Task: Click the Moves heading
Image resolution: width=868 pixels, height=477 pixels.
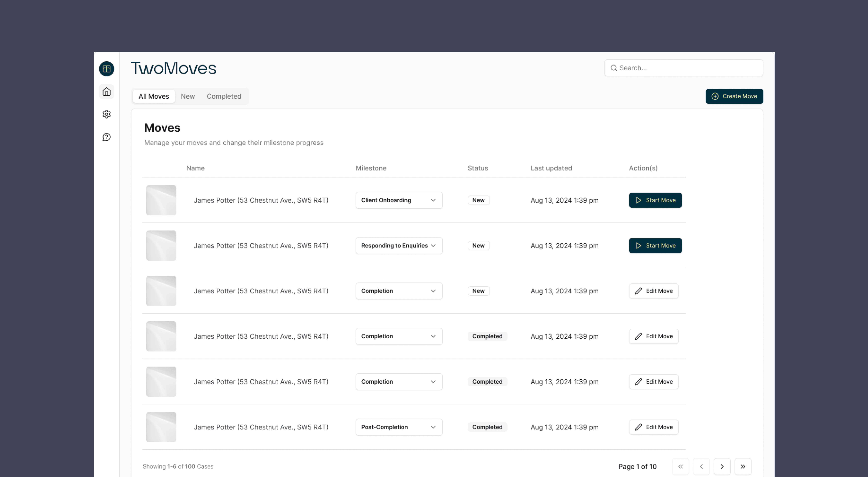Action: 162,128
